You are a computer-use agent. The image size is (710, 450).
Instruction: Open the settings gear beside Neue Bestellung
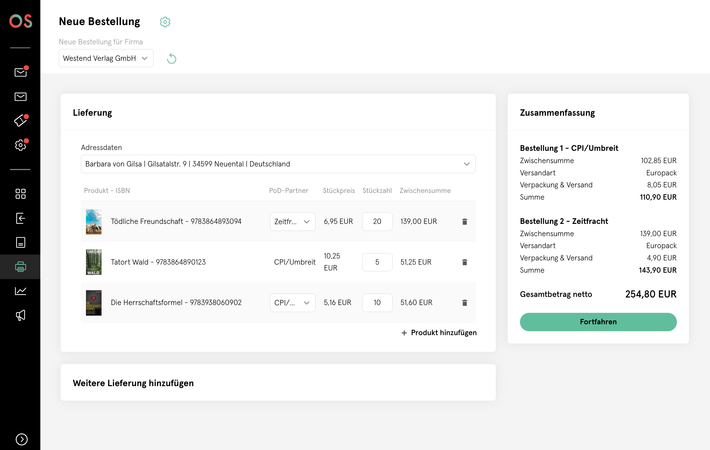point(165,22)
